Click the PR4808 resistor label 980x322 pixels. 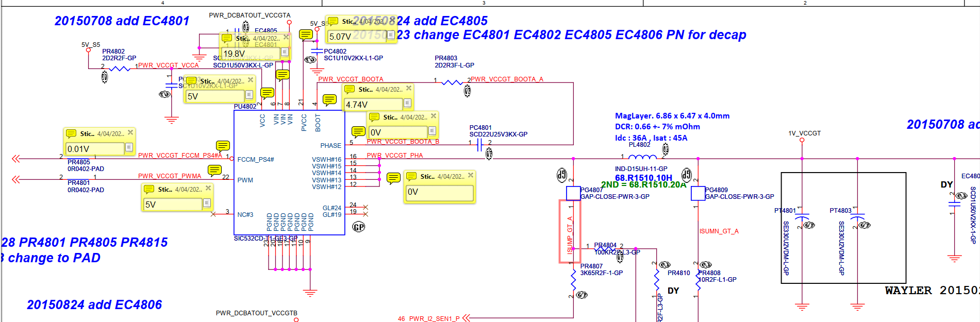710,273
